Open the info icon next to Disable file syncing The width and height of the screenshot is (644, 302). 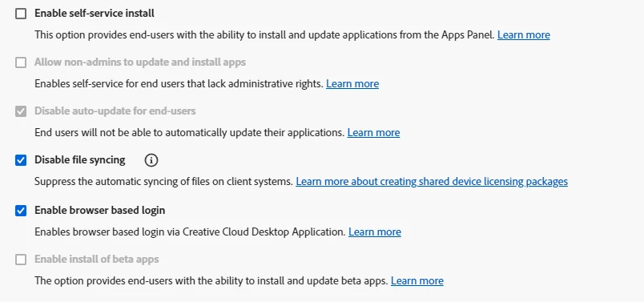(x=151, y=160)
